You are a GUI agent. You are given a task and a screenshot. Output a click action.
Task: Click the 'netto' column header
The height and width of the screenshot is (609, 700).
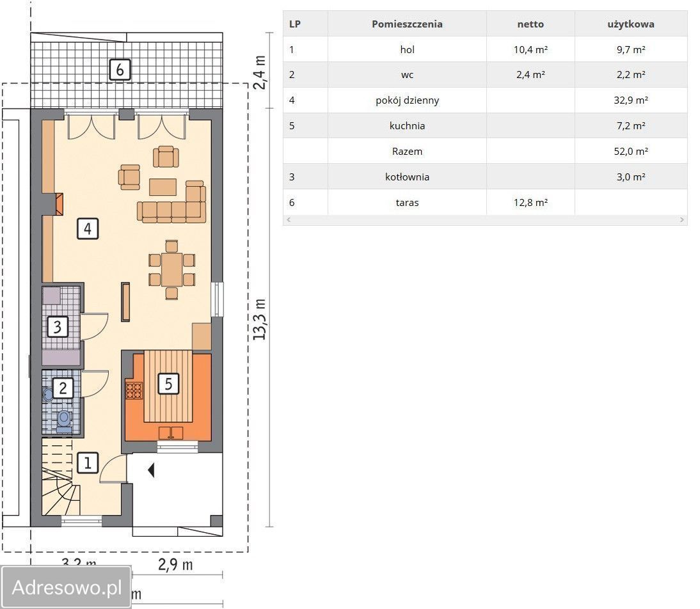530,24
